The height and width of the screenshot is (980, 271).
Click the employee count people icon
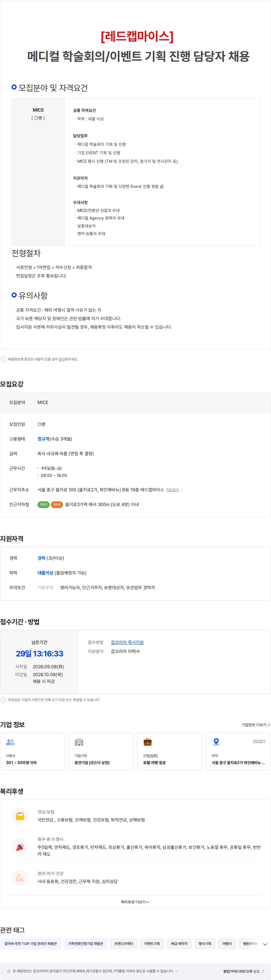[10, 742]
